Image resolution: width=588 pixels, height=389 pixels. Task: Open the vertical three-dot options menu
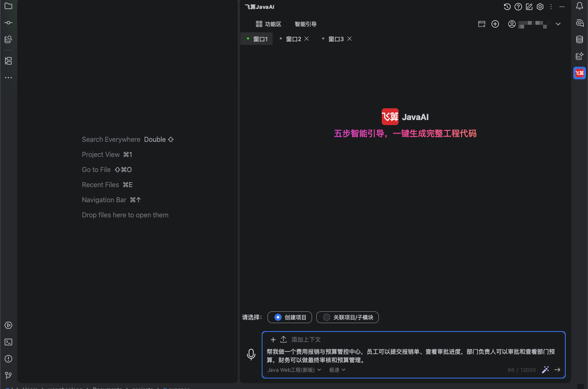551,7
